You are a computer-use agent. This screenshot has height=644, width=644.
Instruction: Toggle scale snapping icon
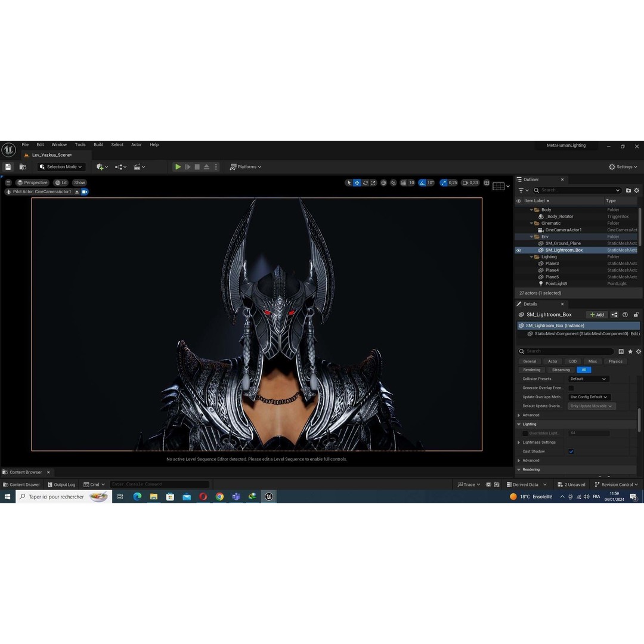click(x=444, y=183)
